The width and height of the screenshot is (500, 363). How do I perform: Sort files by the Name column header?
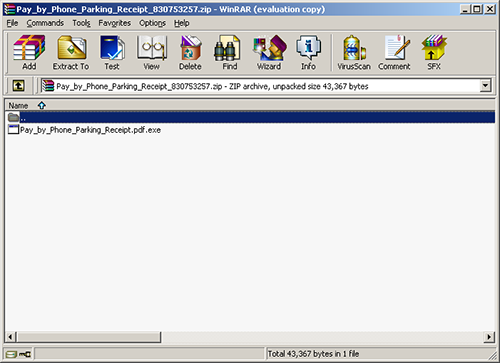click(x=18, y=106)
